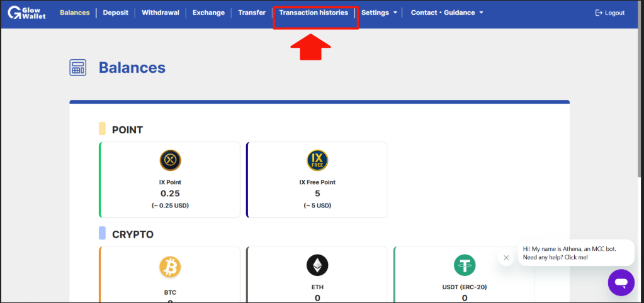Click the Glow Wallet logo
Image resolution: width=644 pixels, height=303 pixels.
pyautogui.click(x=27, y=13)
